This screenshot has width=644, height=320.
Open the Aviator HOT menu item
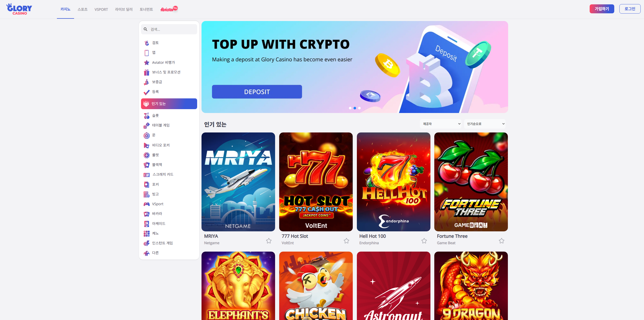tap(169, 9)
